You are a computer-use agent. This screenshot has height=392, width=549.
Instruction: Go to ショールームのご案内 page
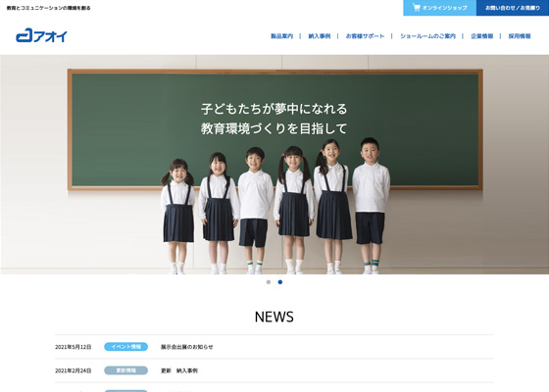point(427,36)
